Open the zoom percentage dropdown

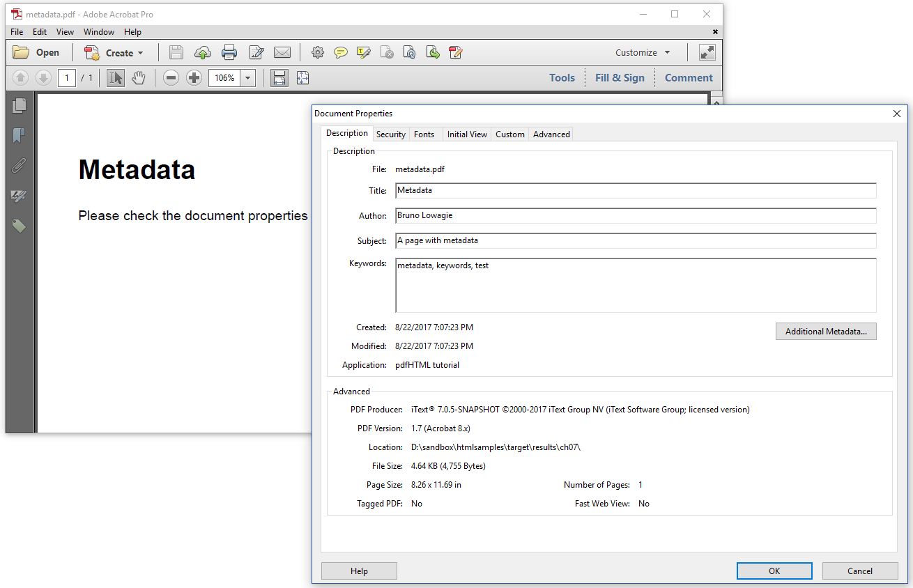click(x=247, y=77)
